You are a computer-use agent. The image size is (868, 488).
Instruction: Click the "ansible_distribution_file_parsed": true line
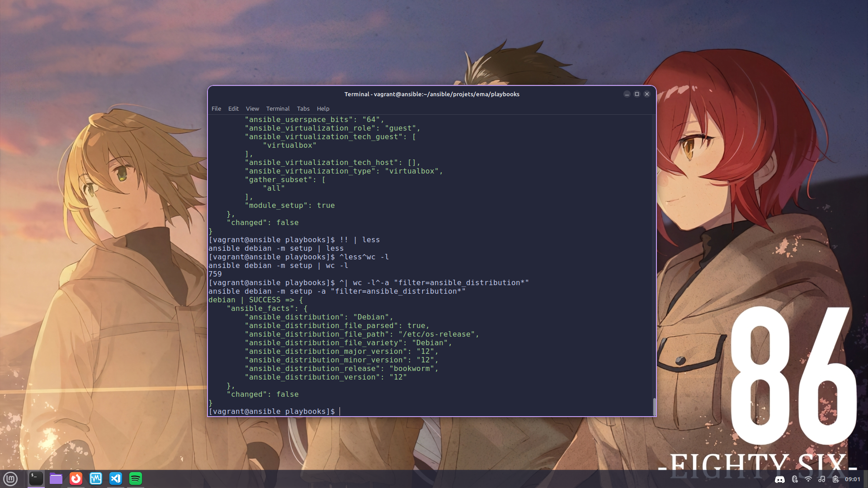[337, 325]
